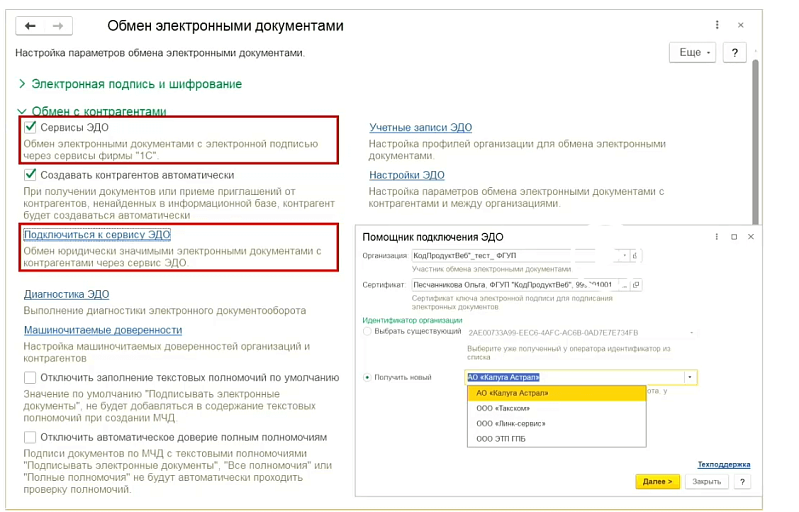Viewport: 799px width, 512px height.
Task: Click the Подключиться к сервису ЭДО link
Action: point(97,235)
